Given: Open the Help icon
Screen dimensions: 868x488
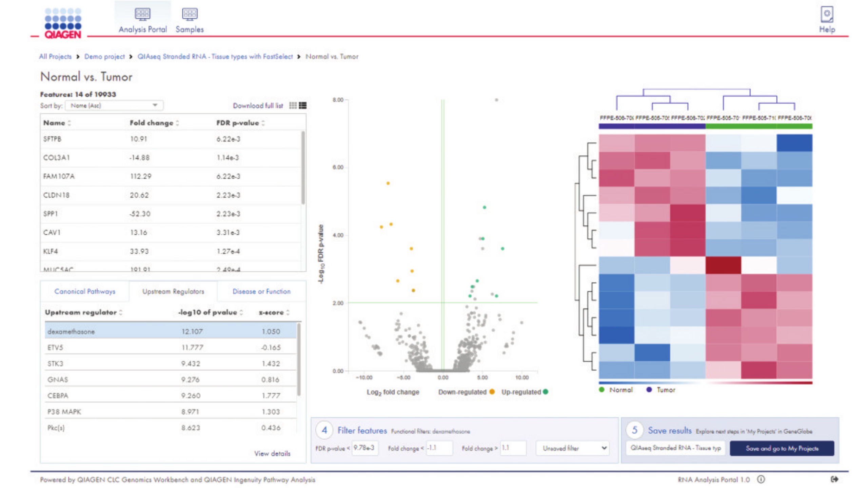Looking at the screenshot, I should pos(827,15).
